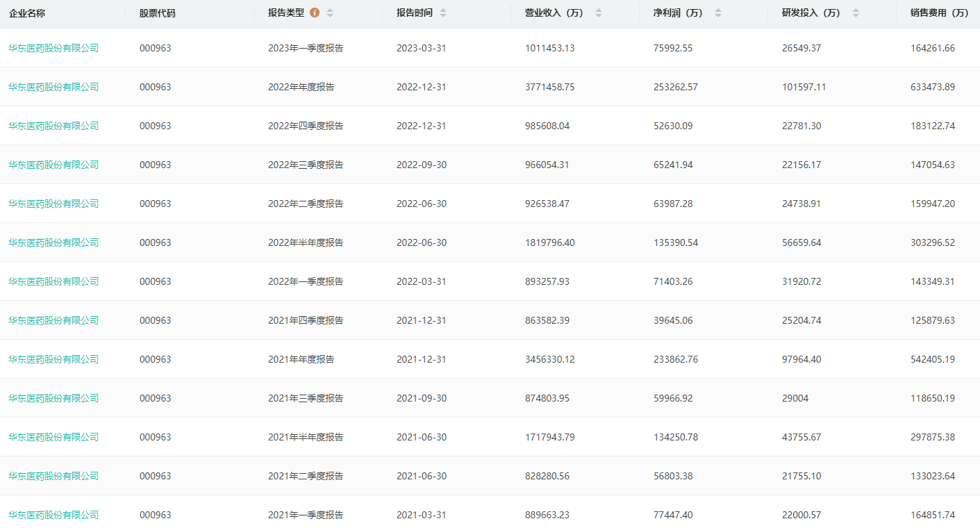Viewport: 980px width, 528px height.
Task: Select the 2022年三季度报告 report type cell
Action: (x=306, y=165)
